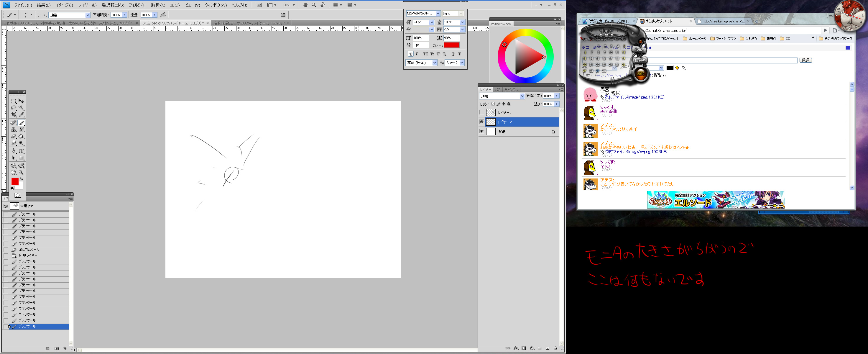Image resolution: width=868 pixels, height=354 pixels.
Task: Toggle All Caps in Character panel
Action: point(425,54)
